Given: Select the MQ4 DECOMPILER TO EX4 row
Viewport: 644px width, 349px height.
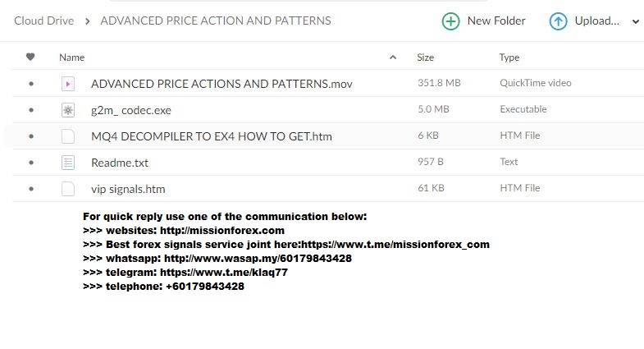Looking at the screenshot, I should click(x=325, y=136).
